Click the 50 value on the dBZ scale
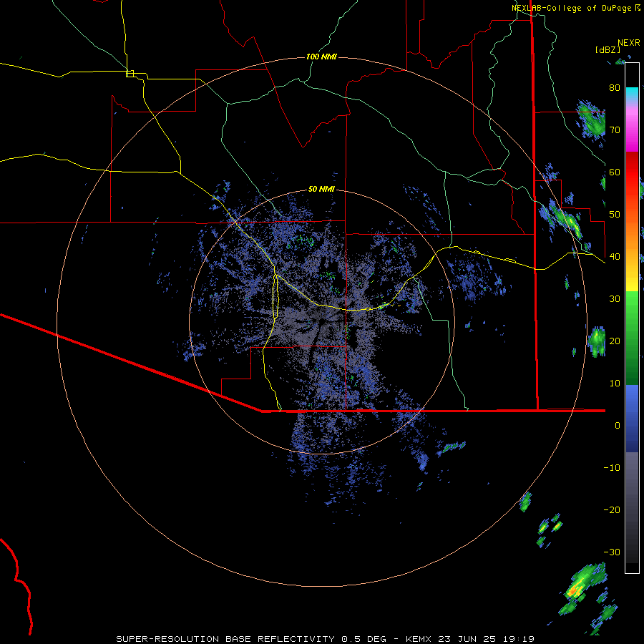644x644 pixels. click(615, 215)
